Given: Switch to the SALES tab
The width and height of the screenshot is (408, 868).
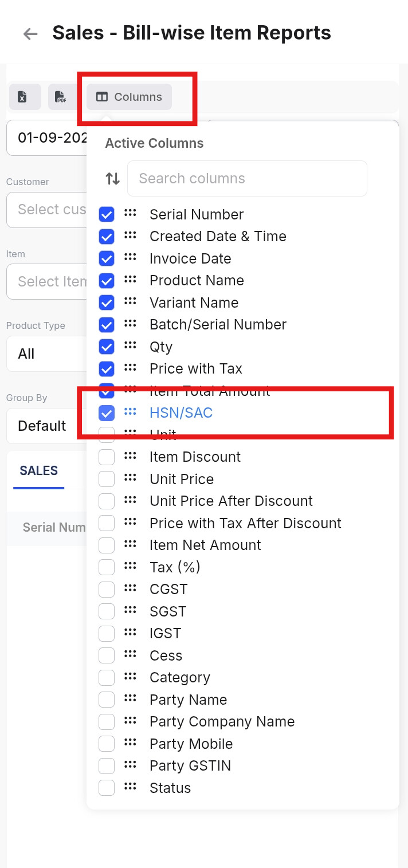Looking at the screenshot, I should pyautogui.click(x=39, y=471).
